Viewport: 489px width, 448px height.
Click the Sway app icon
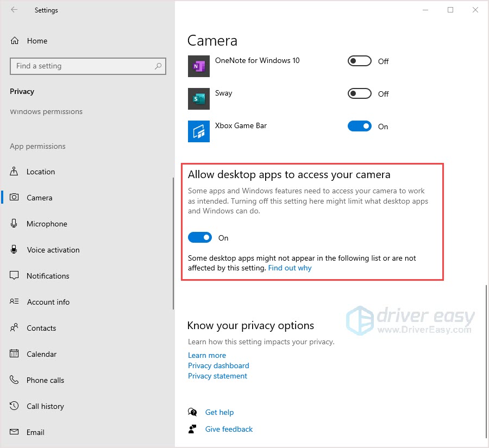[x=198, y=99]
